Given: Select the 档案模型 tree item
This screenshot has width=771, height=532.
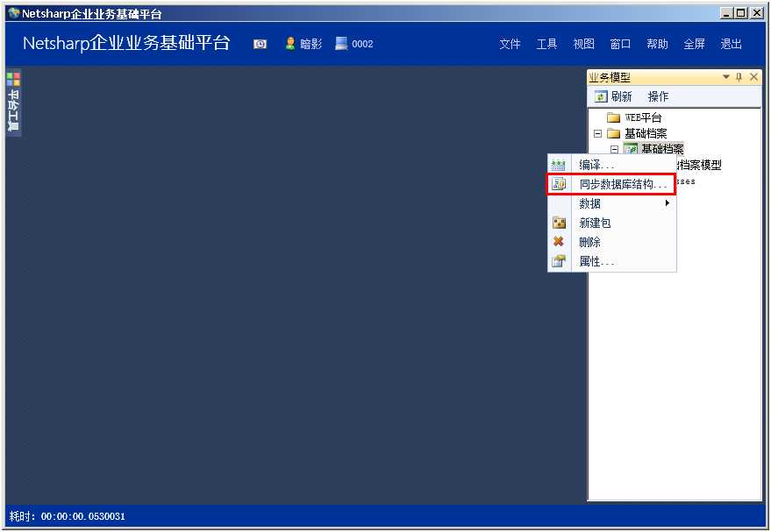Looking at the screenshot, I should coord(699,165).
